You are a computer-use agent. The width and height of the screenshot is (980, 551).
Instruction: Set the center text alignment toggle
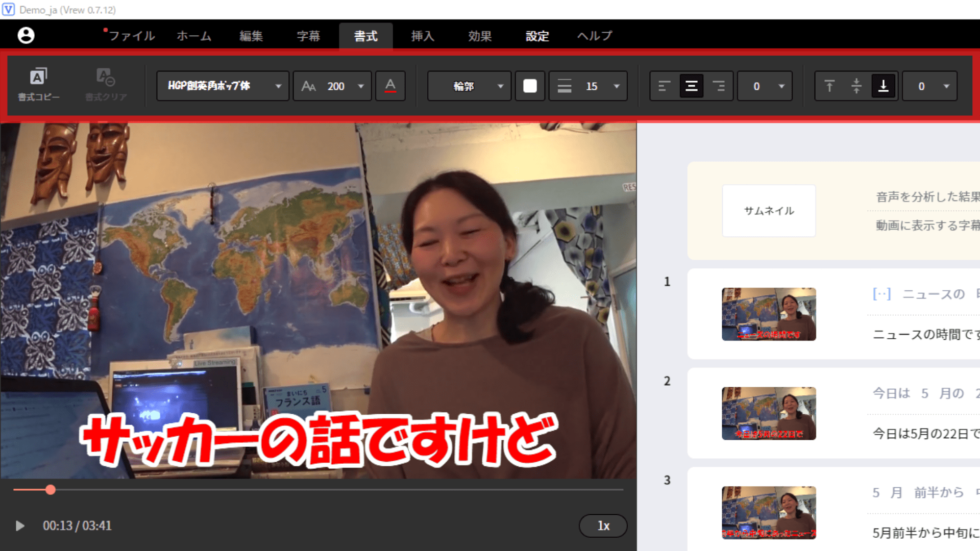click(691, 86)
